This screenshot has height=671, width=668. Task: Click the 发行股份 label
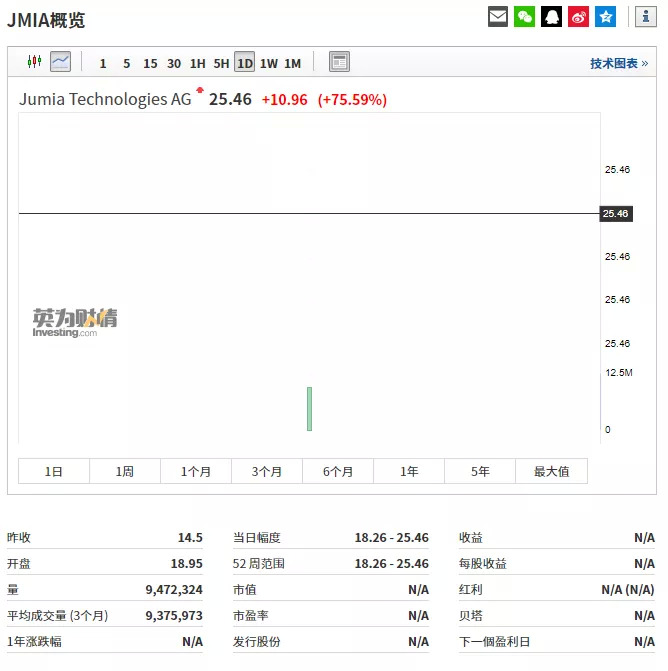click(x=257, y=642)
